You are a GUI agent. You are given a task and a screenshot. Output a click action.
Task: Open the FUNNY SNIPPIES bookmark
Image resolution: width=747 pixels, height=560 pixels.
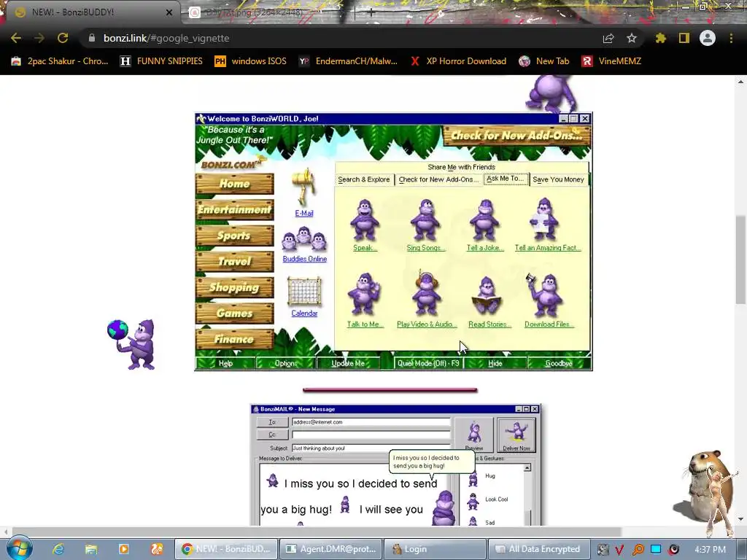161,61
